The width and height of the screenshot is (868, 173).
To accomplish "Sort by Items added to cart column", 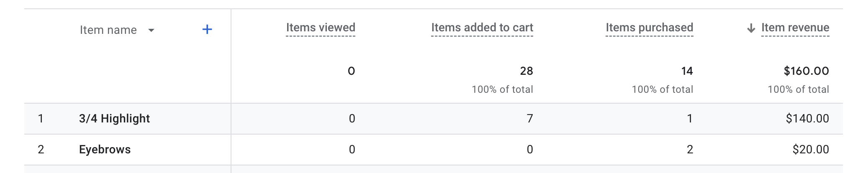I will pyautogui.click(x=482, y=28).
